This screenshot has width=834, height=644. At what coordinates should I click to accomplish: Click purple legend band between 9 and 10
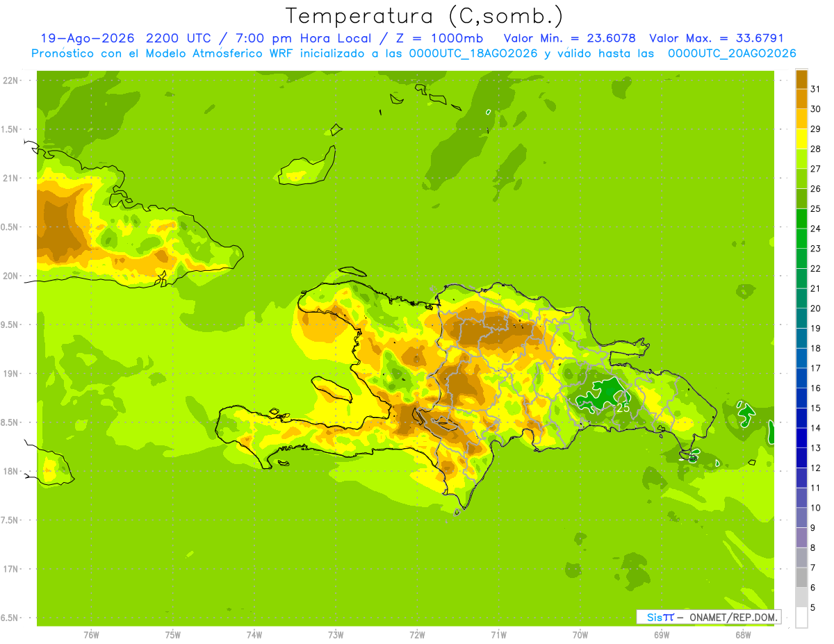[x=801, y=518]
